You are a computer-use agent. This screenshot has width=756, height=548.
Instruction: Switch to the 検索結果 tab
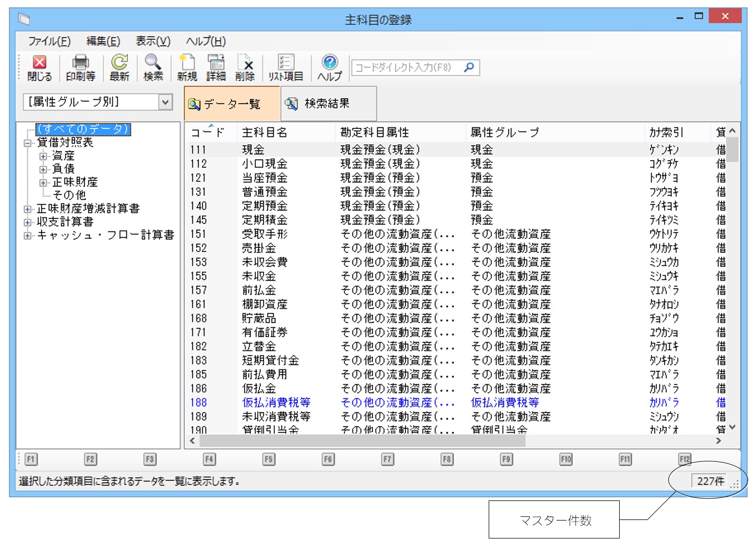tap(328, 104)
